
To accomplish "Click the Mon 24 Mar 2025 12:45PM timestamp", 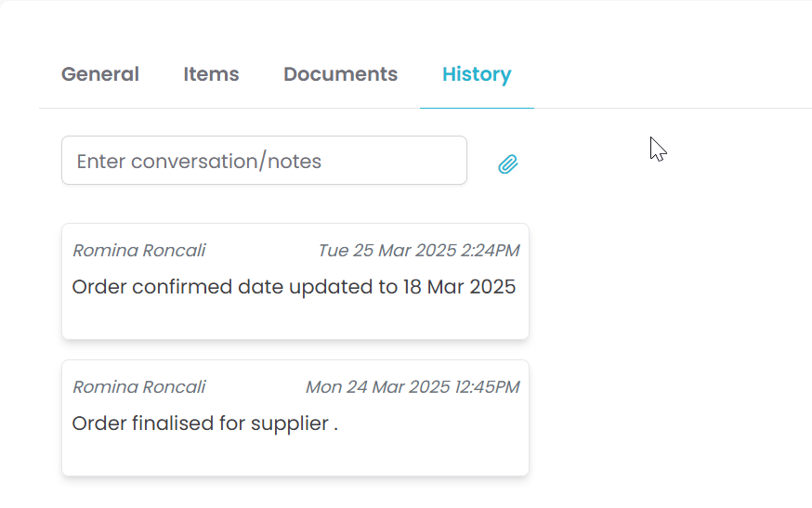I will [413, 387].
